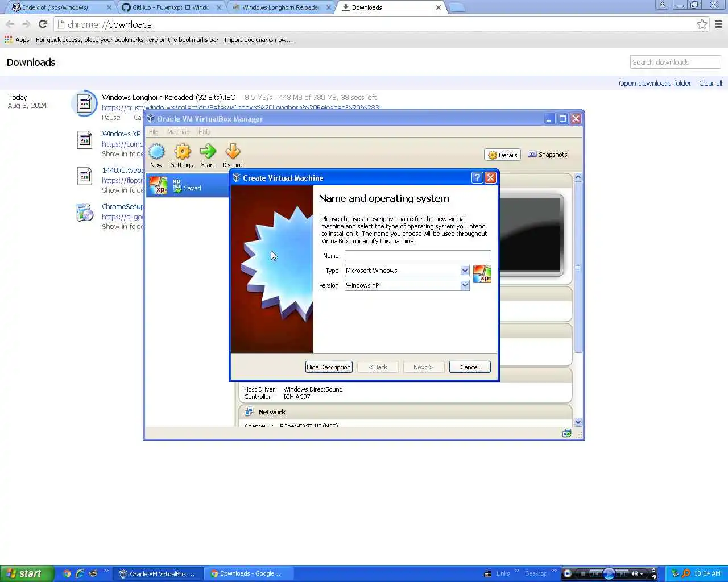Screen dimensions: 728x582
Task: Click the 10:34 AM clock in tray
Action: coord(707,573)
